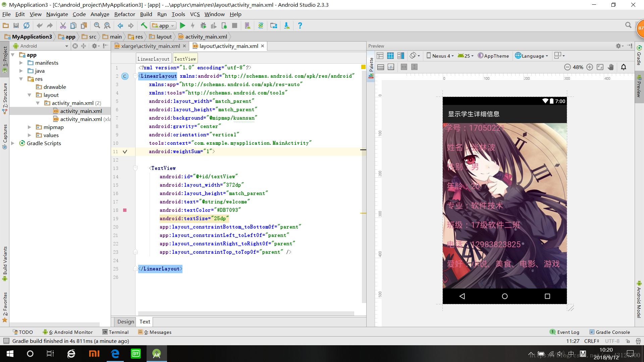Click the preview notifications bell icon
This screenshot has width=644, height=362.
624,67
